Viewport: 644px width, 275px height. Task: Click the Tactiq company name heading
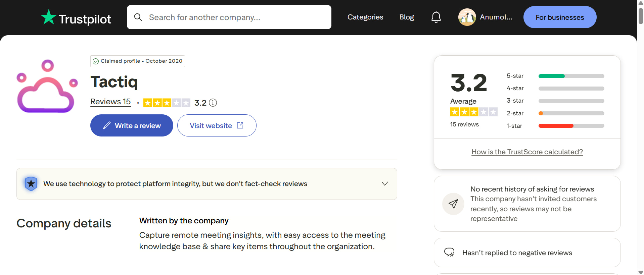[x=114, y=82]
